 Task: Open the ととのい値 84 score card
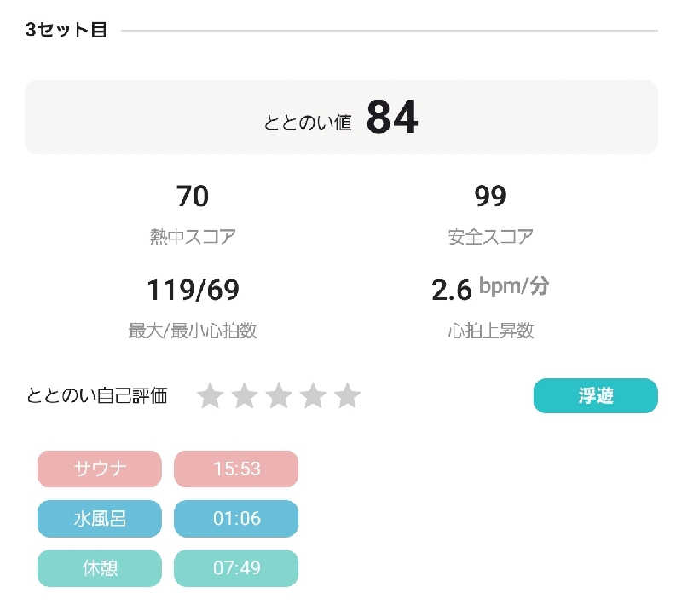pos(341,118)
